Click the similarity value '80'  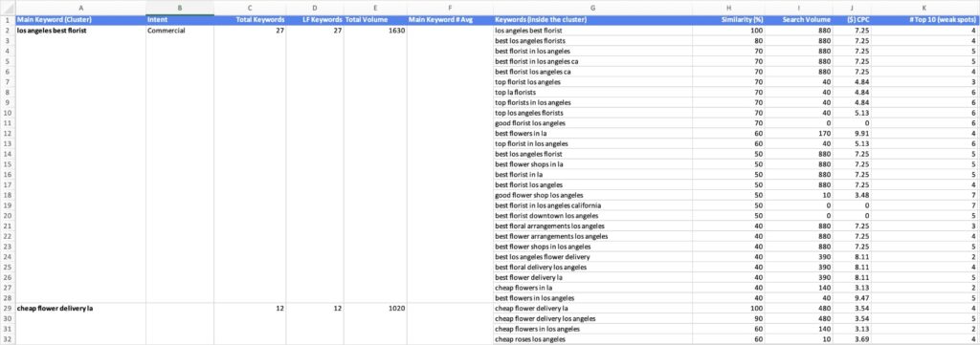click(728, 40)
